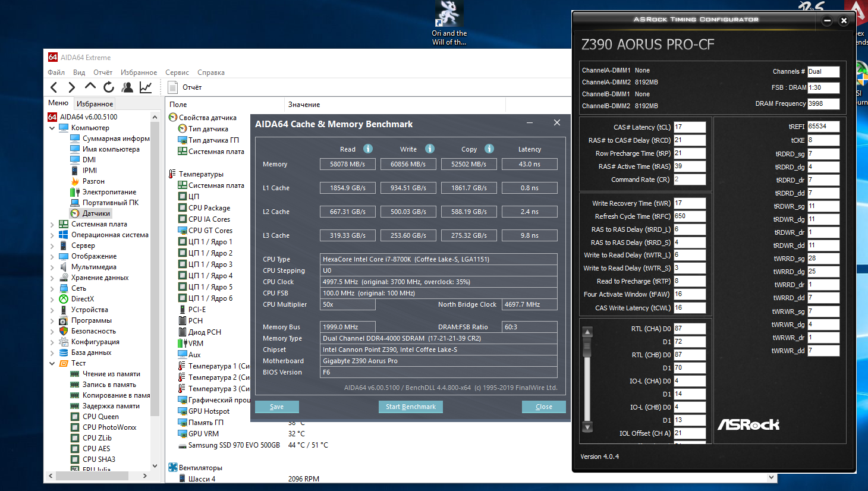This screenshot has width=868, height=491.
Task: Show Copy benchmark info icon
Action: click(x=489, y=149)
